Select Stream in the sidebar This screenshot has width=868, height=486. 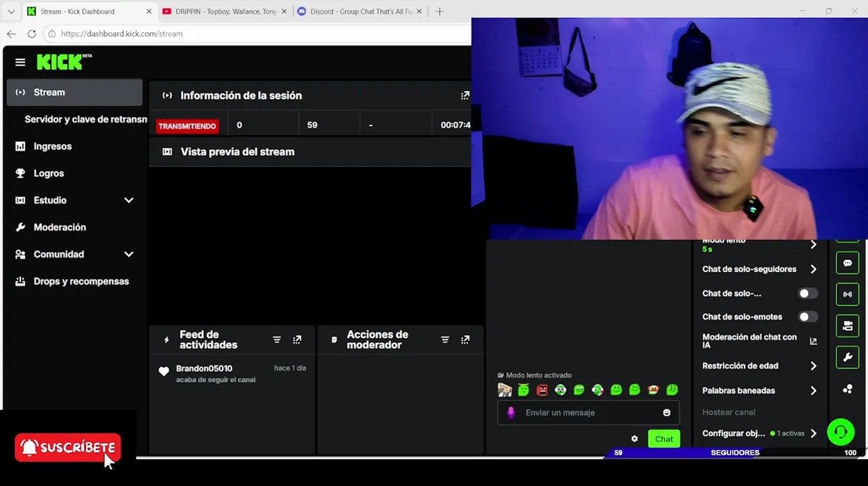pyautogui.click(x=74, y=92)
